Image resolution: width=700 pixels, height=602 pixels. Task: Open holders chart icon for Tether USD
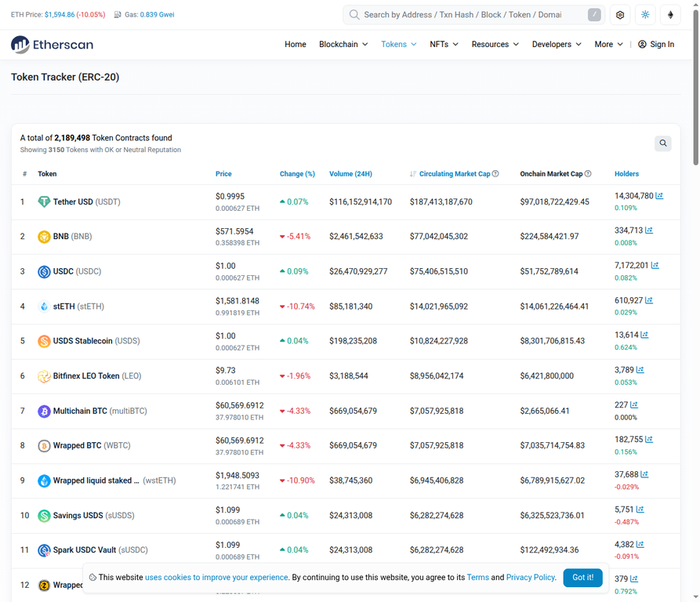pyautogui.click(x=659, y=196)
